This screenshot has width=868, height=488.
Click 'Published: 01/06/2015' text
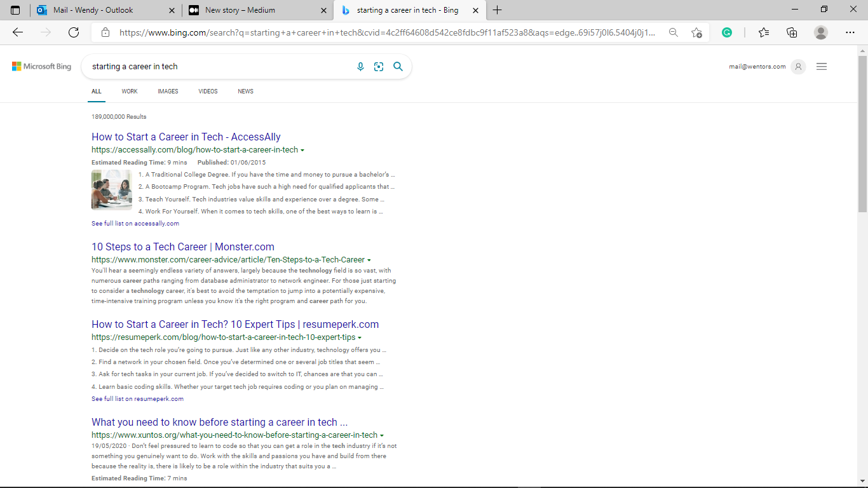click(231, 163)
